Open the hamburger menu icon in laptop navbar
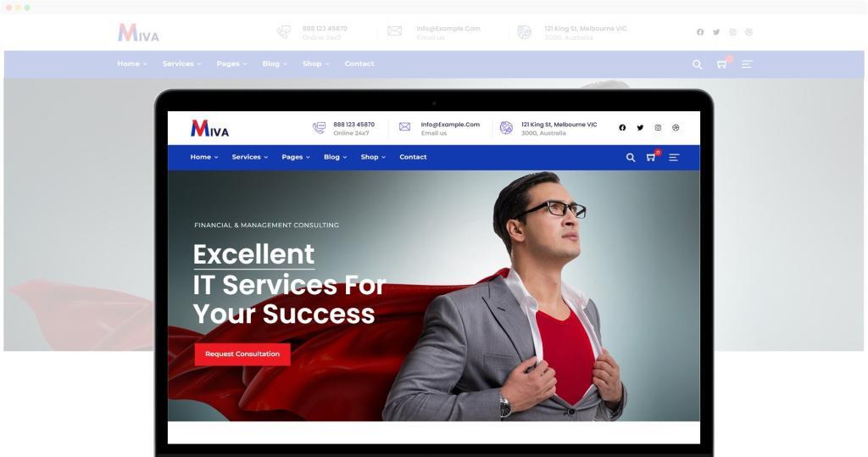Viewport: 868px width, 457px height. pyautogui.click(x=674, y=158)
